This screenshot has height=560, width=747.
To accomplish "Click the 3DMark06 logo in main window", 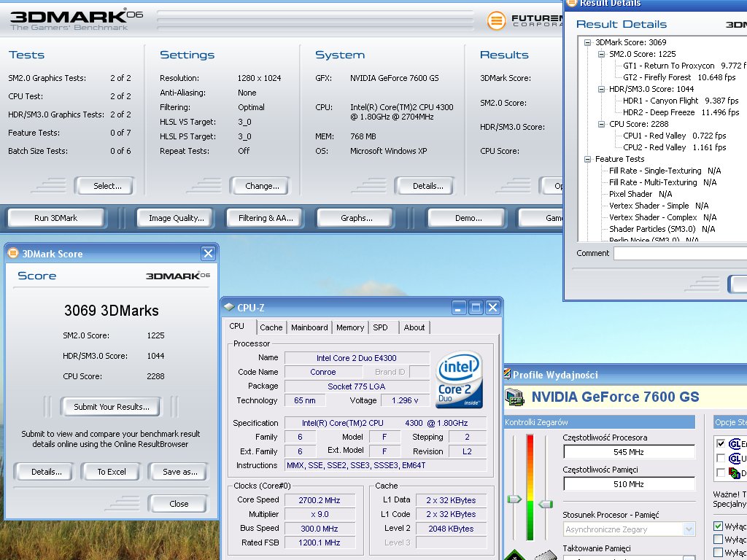I will coord(76,20).
